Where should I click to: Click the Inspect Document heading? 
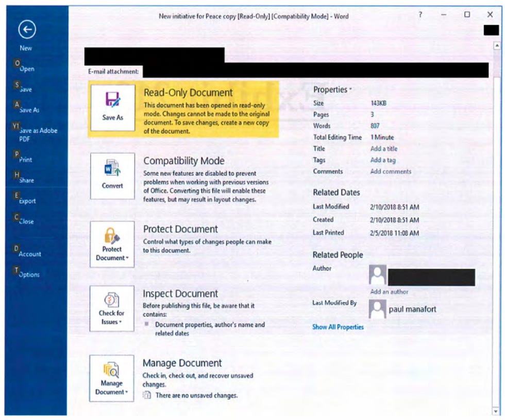180,293
